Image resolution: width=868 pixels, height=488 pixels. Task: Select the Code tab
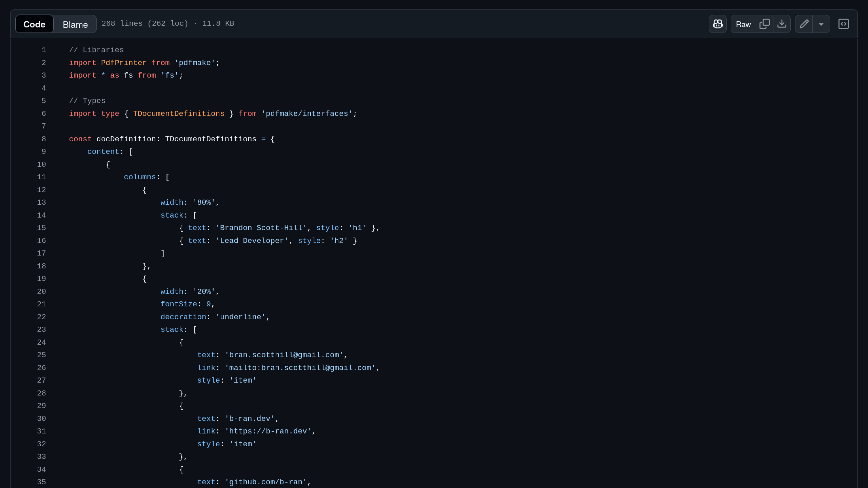(x=34, y=24)
